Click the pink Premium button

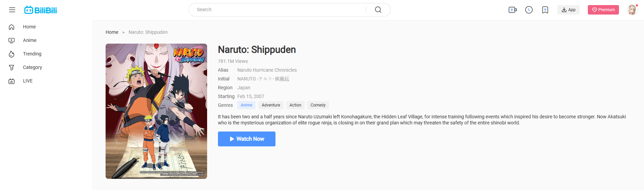[x=603, y=10]
